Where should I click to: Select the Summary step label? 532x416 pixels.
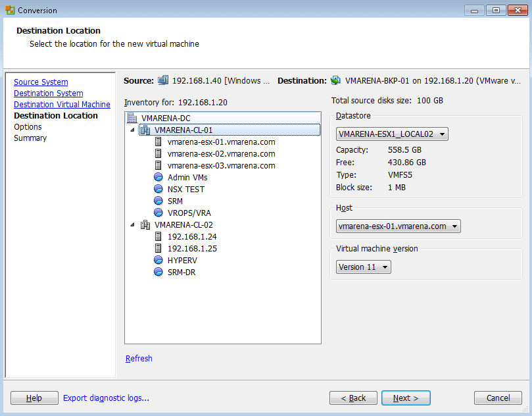pyautogui.click(x=30, y=138)
